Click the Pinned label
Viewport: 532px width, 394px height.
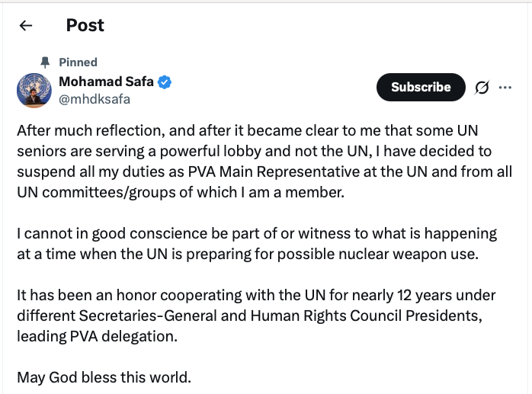[x=78, y=62]
